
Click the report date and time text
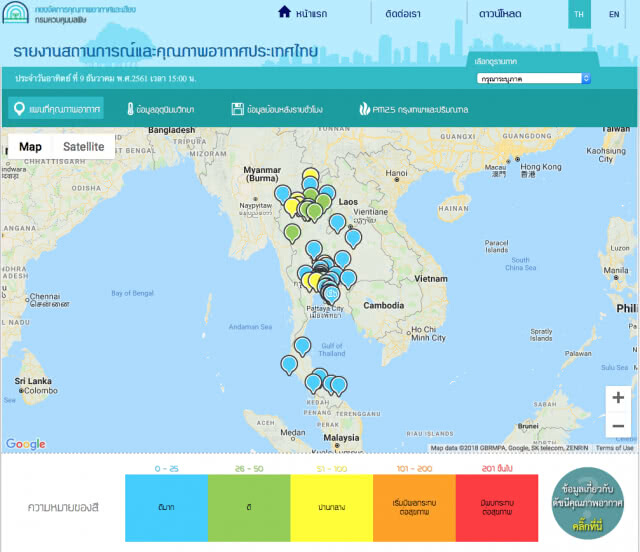(x=106, y=78)
